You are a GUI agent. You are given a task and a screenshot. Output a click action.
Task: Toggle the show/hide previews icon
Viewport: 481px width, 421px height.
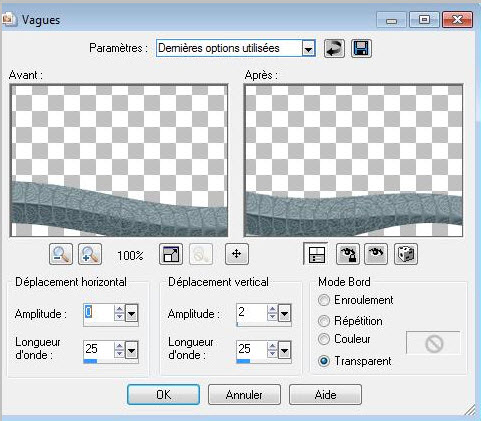click(316, 254)
